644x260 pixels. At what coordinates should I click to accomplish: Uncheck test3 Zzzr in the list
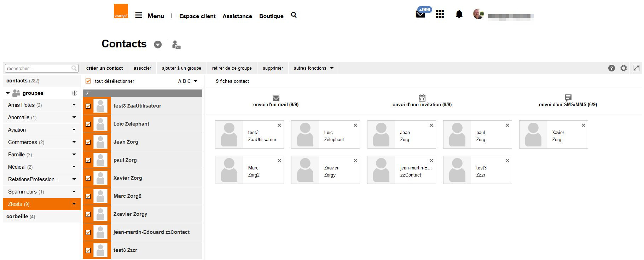(88, 250)
